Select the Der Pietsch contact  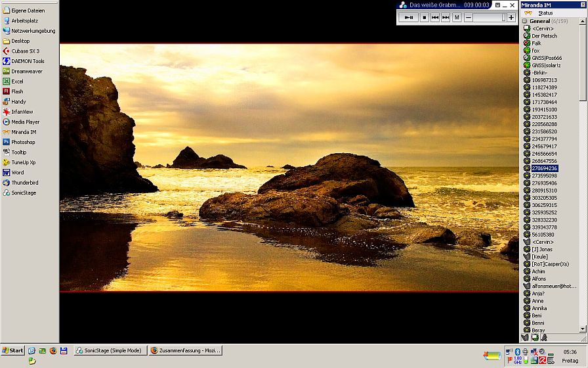[x=544, y=36]
